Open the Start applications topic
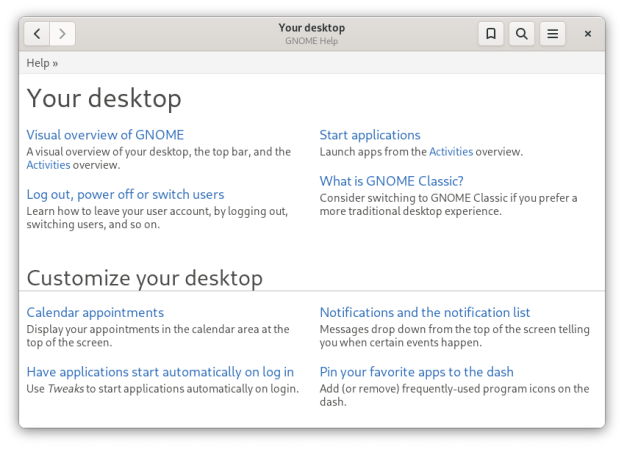The image size is (624, 449). (x=370, y=135)
